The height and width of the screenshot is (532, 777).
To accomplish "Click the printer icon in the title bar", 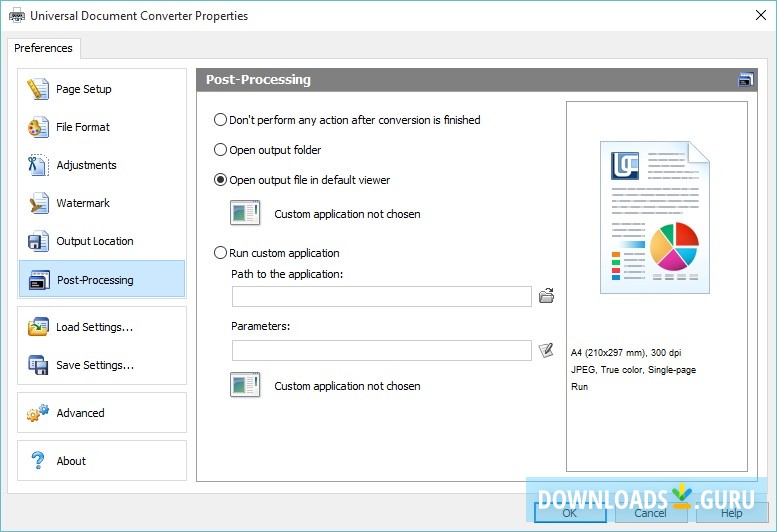I will [16, 16].
